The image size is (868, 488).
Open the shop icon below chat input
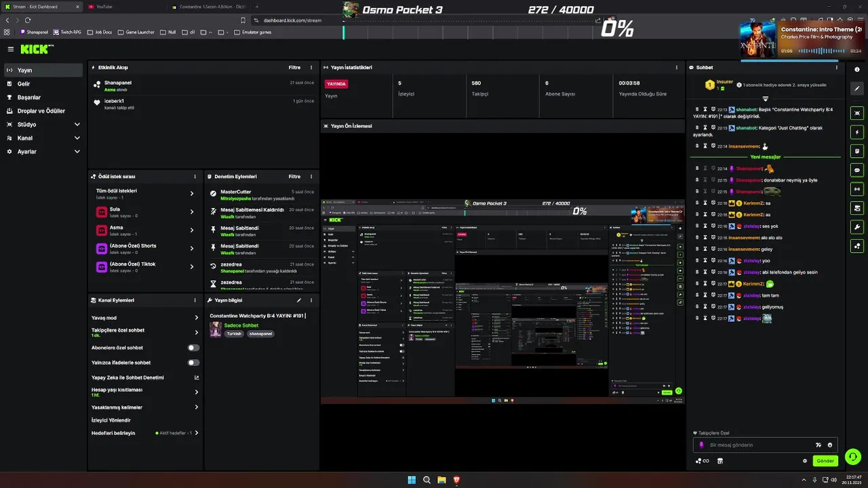point(719,461)
